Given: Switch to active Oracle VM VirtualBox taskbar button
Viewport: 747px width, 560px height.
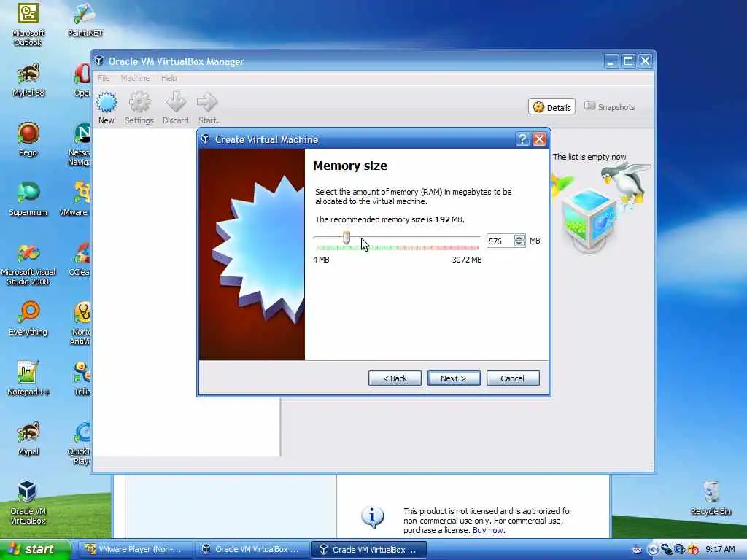Looking at the screenshot, I should (368, 550).
